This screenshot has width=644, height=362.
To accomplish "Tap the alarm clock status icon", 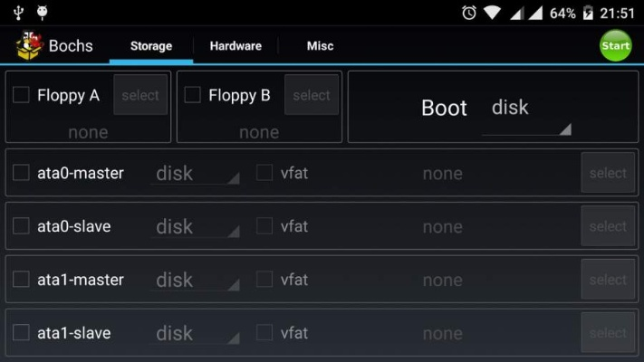I will pos(468,13).
